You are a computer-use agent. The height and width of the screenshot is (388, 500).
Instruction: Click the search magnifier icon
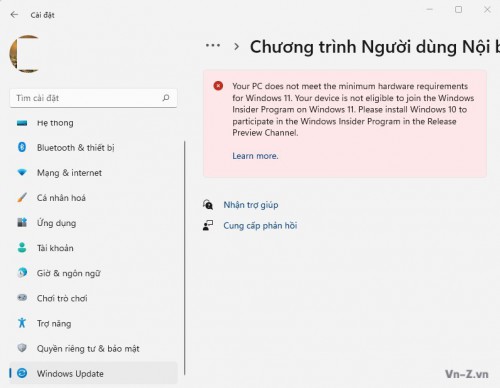tap(166, 98)
